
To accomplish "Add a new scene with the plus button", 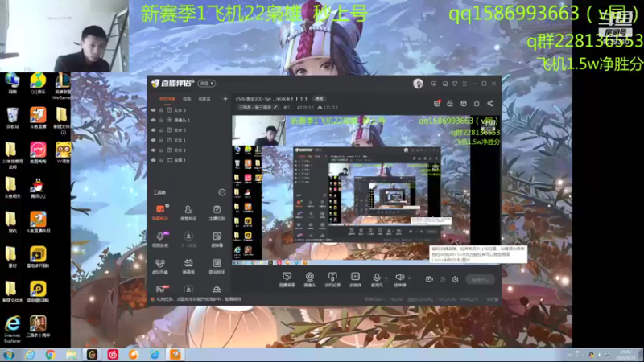I will tap(225, 99).
